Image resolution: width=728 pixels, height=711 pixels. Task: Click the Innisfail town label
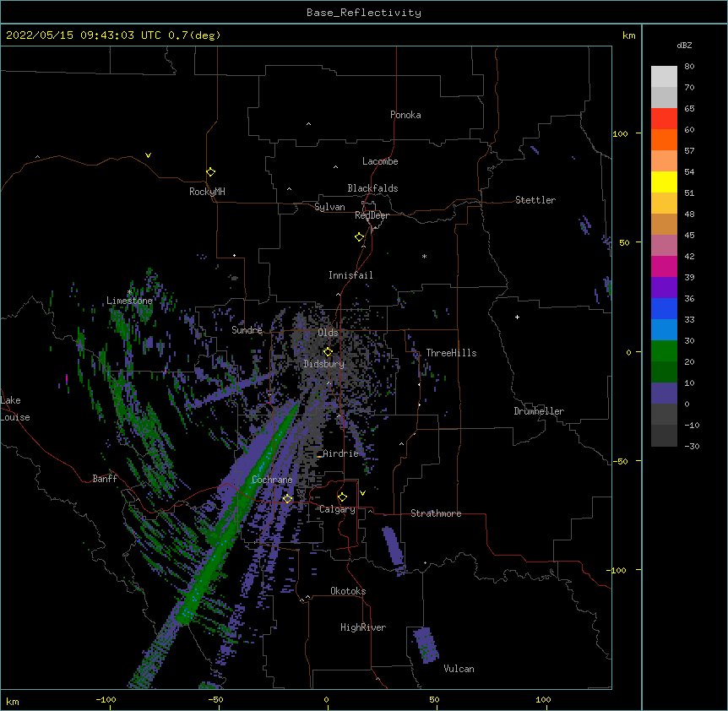(350, 275)
